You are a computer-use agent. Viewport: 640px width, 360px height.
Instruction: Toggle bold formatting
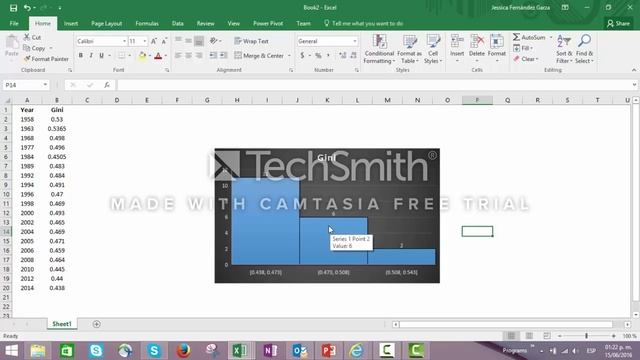click(x=81, y=56)
